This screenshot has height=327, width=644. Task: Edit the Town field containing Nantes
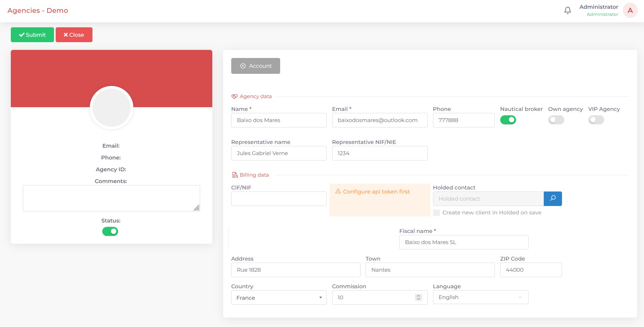[430, 270]
